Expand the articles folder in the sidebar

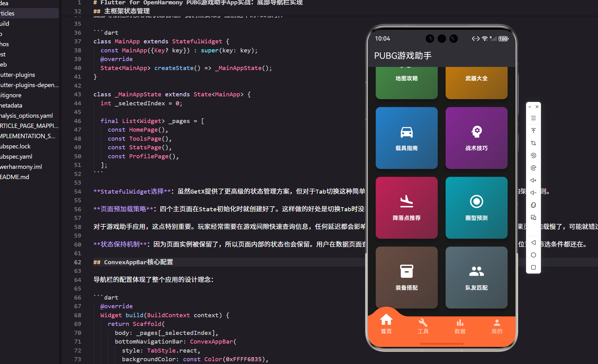click(x=7, y=13)
